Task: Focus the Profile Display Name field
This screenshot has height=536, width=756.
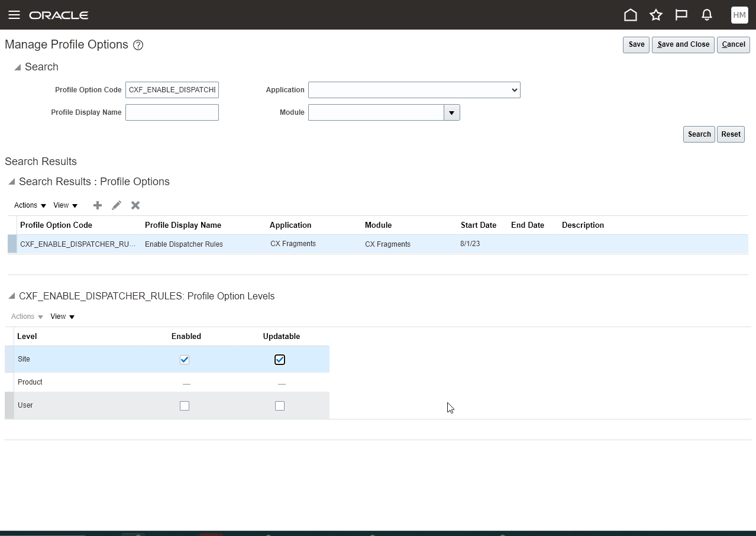Action: (172, 112)
